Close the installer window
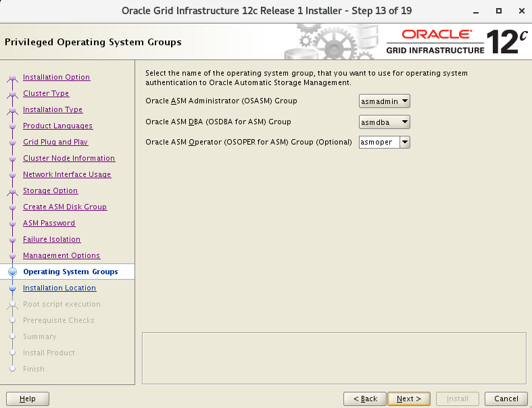The width and height of the screenshot is (532, 408). pyautogui.click(x=522, y=11)
